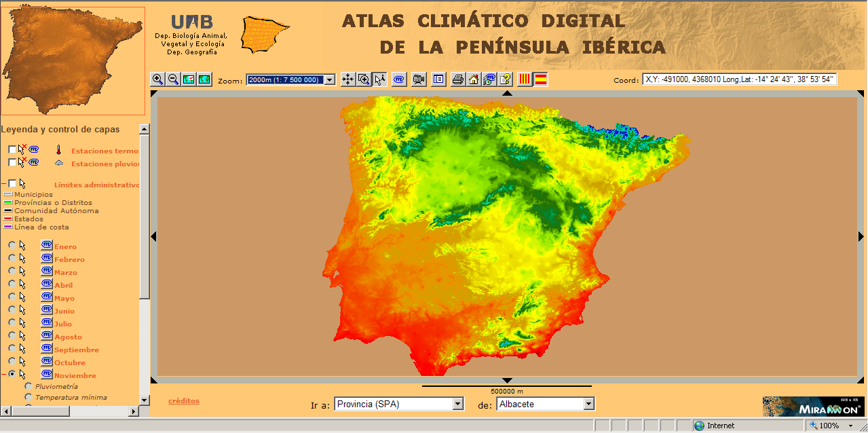Activate the zoom window tool

(364, 79)
